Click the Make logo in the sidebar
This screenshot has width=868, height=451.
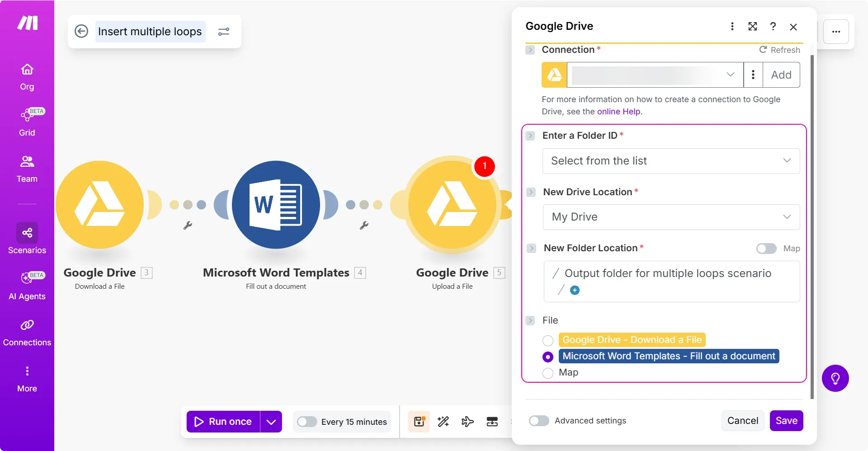(28, 23)
